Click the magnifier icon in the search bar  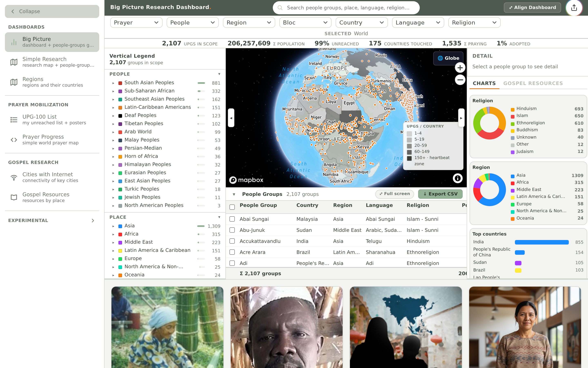[280, 8]
